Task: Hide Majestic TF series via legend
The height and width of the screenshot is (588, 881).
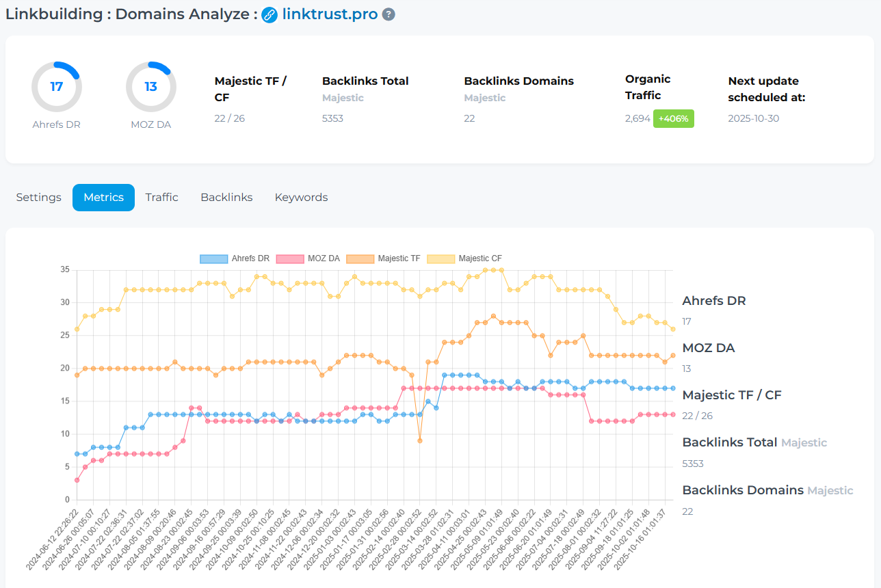Action: coord(383,258)
